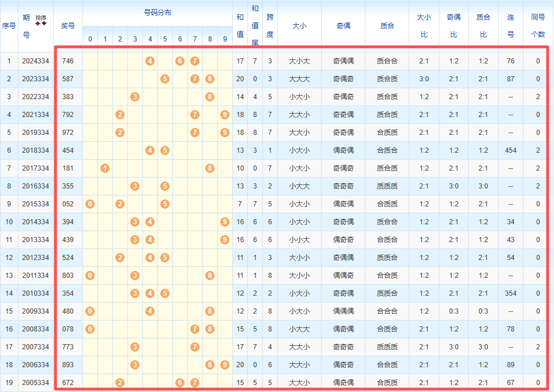Click orange ball 6 in row 2024334
554x392 pixels.
180,61
